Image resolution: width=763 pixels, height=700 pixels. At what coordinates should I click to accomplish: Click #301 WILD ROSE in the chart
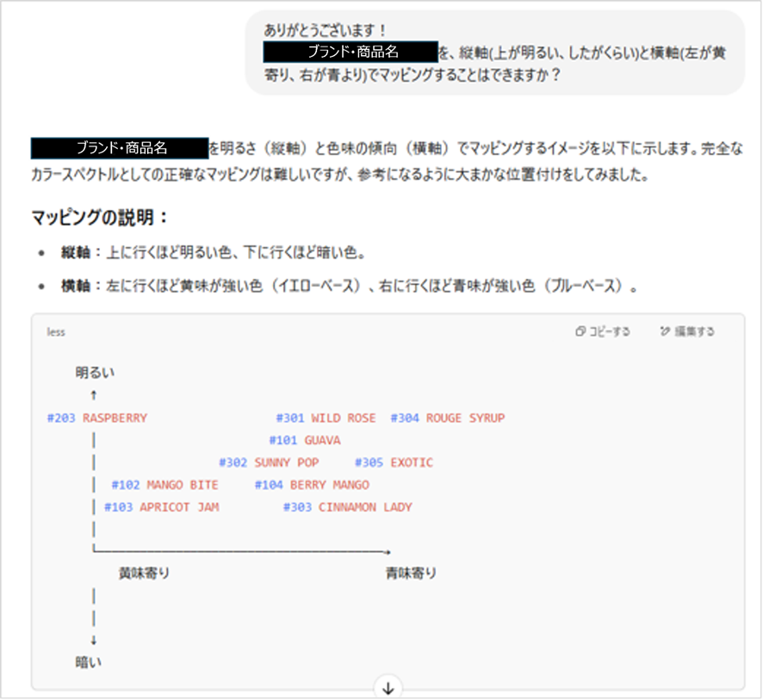click(x=326, y=418)
